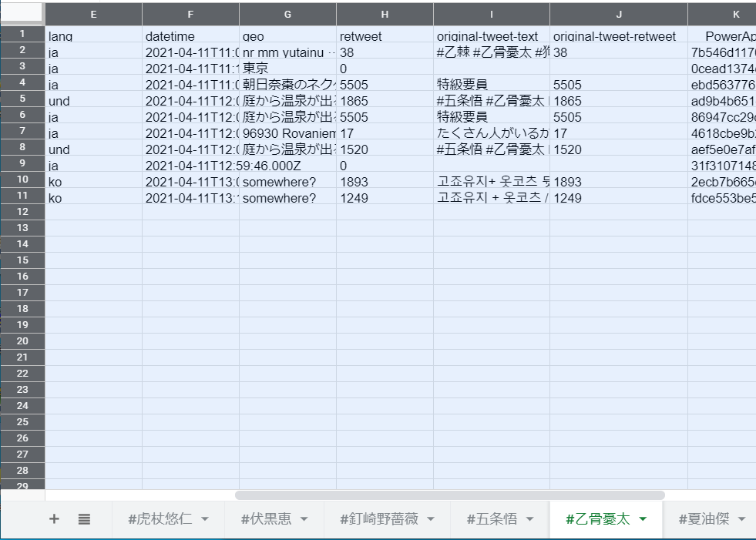Open dropdown arrow on #虎杖悠仁 tab
Screen dimensions: 756x540
pos(205,519)
